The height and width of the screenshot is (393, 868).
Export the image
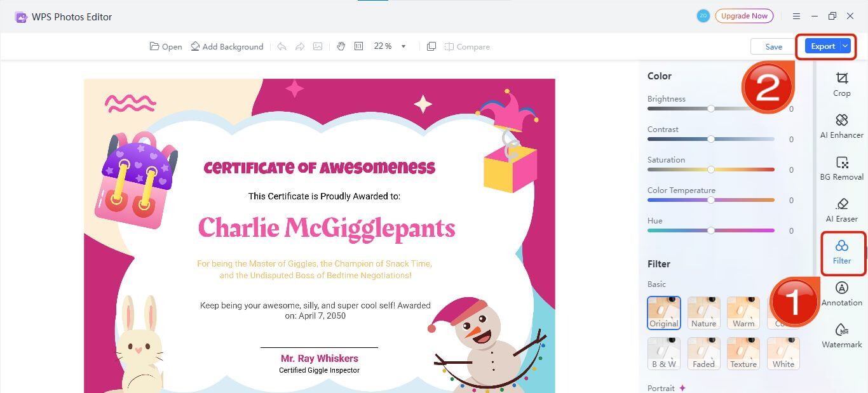click(x=822, y=46)
